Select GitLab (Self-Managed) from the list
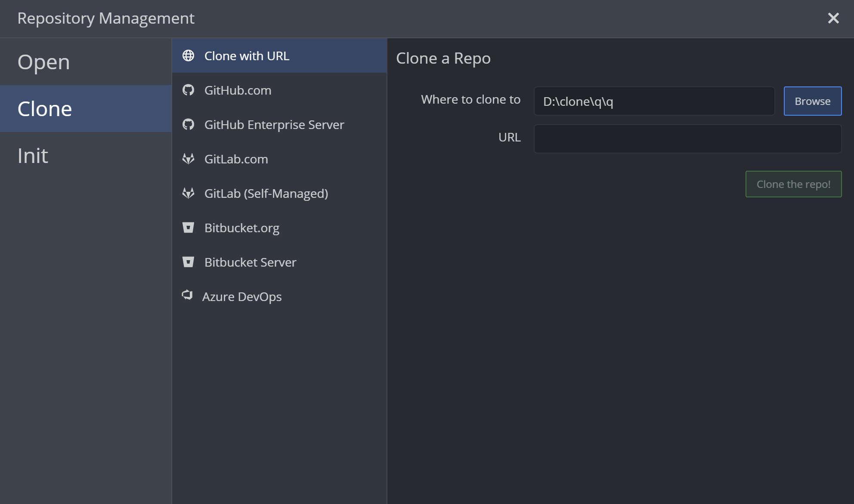The image size is (854, 504). [x=266, y=194]
